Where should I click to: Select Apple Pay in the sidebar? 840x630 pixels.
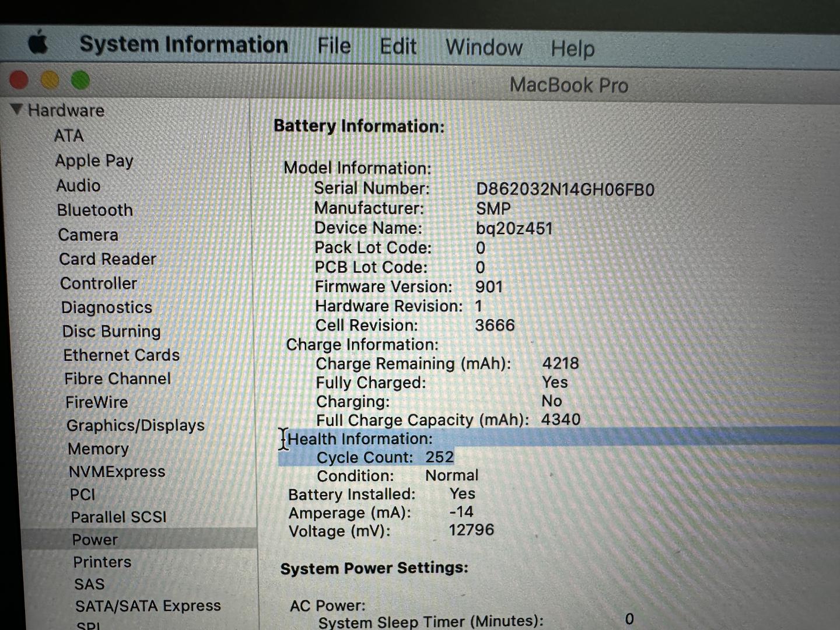point(94,160)
